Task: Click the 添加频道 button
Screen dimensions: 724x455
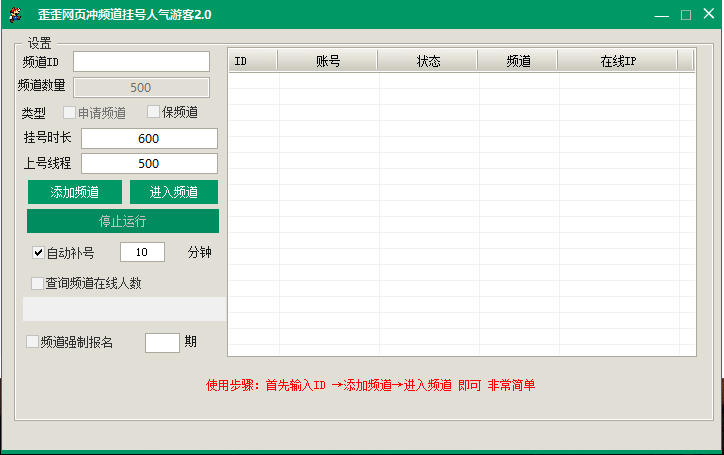Action: click(75, 192)
